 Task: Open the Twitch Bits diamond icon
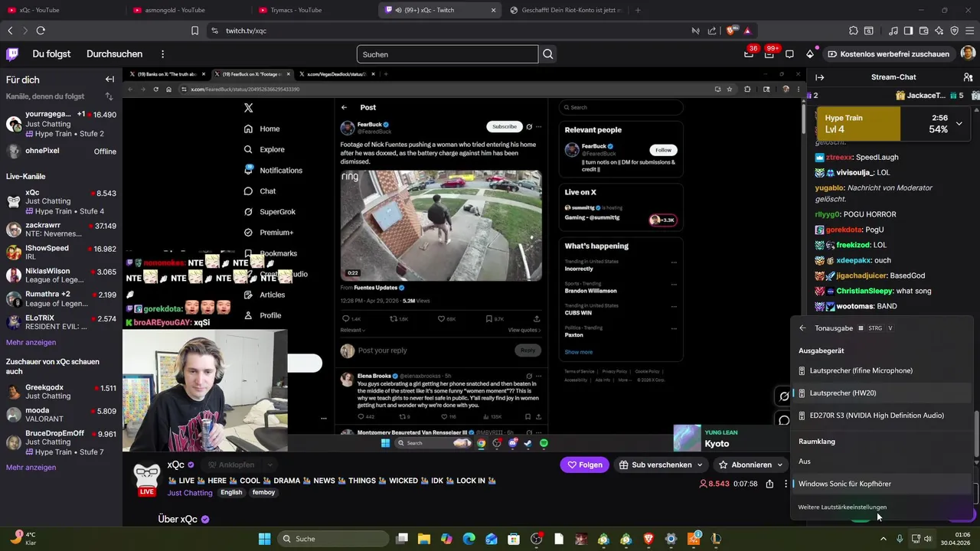pos(810,54)
